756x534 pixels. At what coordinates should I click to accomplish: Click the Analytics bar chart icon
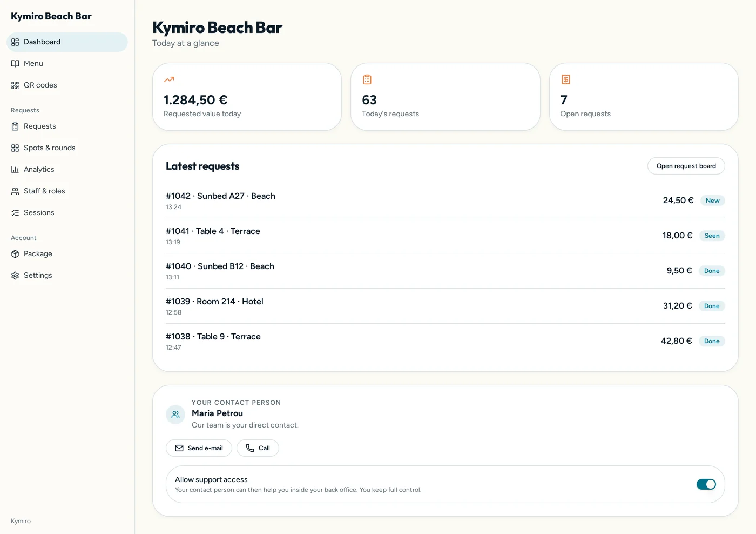(15, 170)
